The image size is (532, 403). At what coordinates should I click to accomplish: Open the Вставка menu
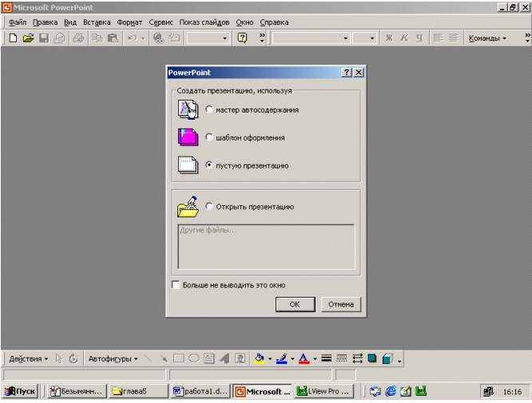(x=97, y=22)
